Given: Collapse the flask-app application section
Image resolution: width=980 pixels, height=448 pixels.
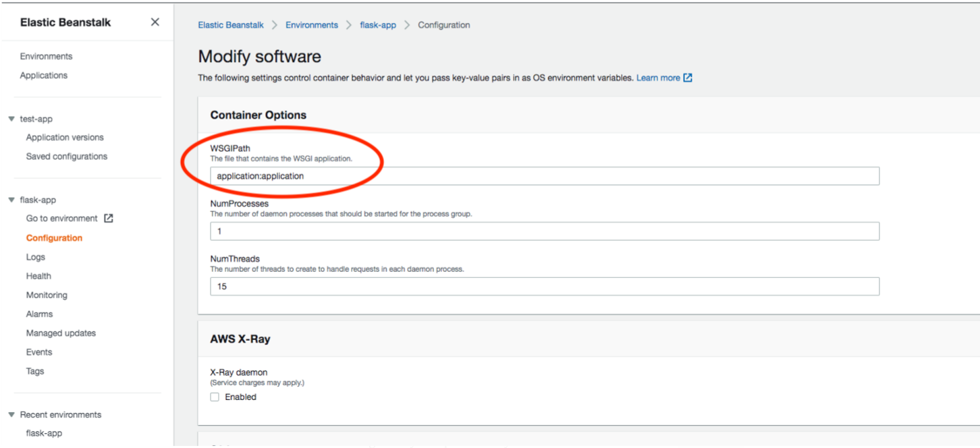Looking at the screenshot, I should click(x=11, y=200).
